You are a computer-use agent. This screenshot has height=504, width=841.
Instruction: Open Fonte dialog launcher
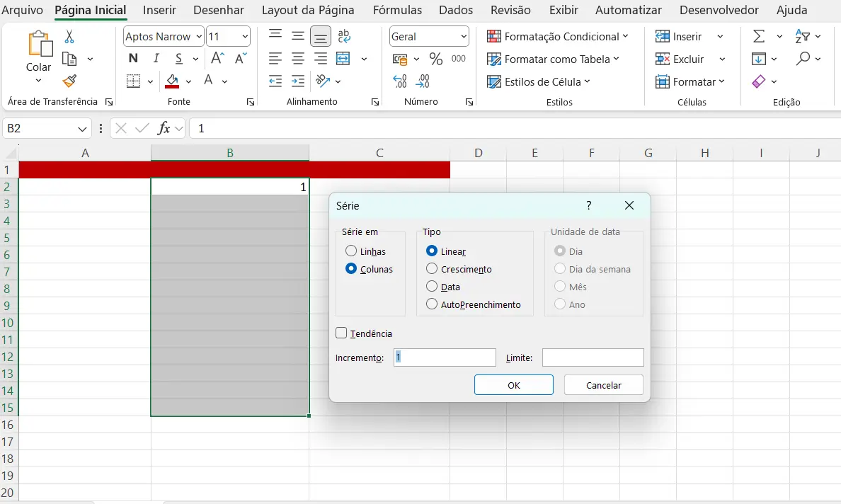pos(251,102)
